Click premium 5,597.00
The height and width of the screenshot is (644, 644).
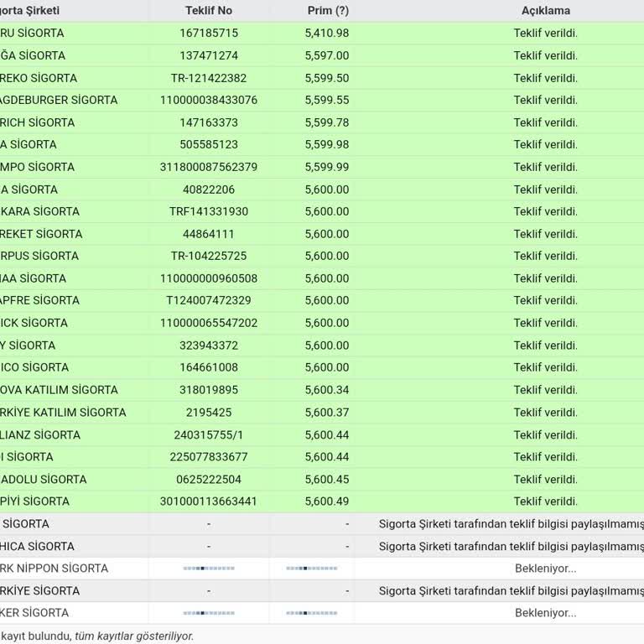327,55
